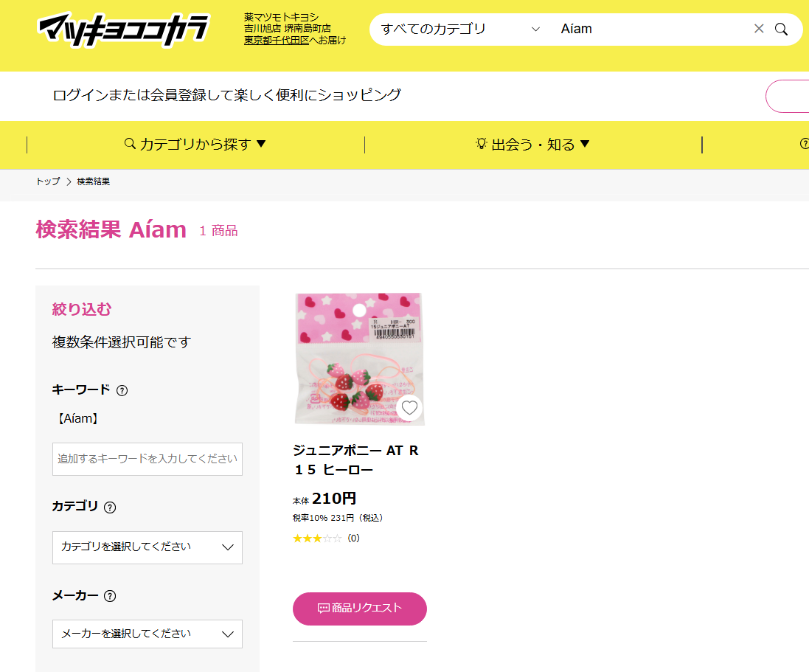Click help icon next to メーカー label
Viewport: 809px width, 672px height.
coord(110,596)
